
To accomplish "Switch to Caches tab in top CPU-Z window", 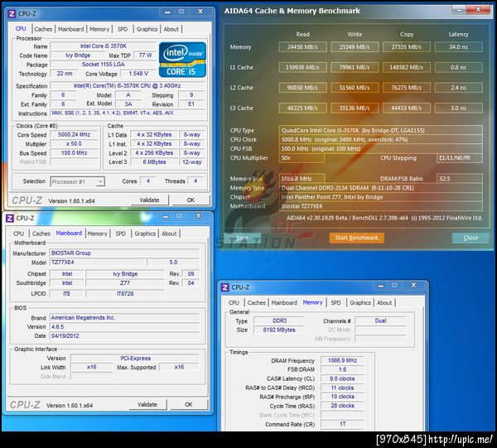I will click(43, 29).
